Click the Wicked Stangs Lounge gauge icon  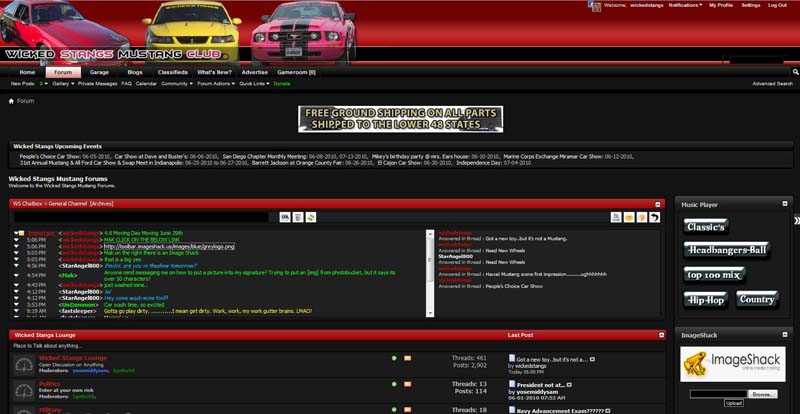click(x=23, y=365)
